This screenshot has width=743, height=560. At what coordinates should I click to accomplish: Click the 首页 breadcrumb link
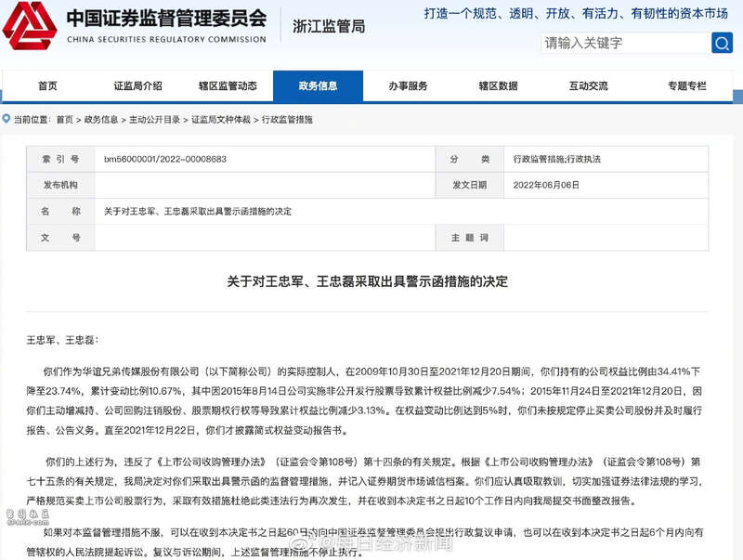click(x=64, y=120)
